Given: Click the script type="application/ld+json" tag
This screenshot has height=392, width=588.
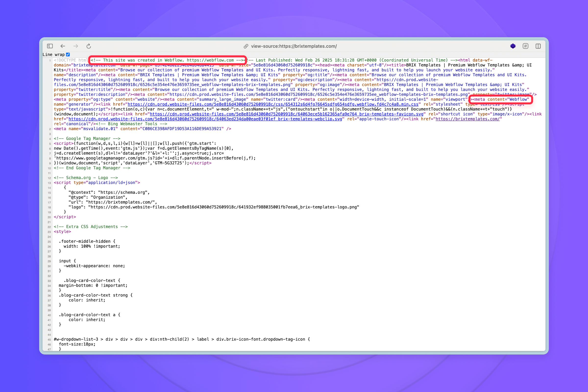Looking at the screenshot, I should point(97,183).
